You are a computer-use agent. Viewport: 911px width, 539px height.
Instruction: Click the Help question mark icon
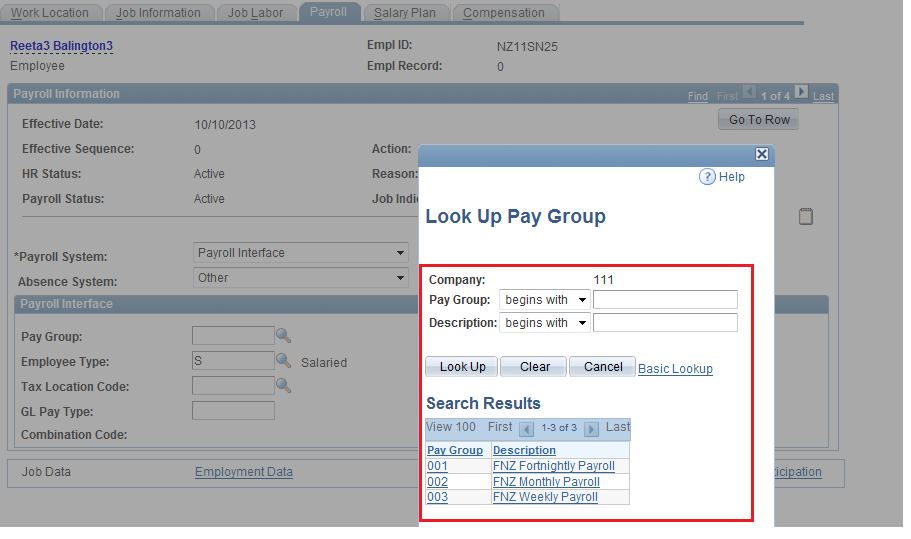[x=707, y=177]
